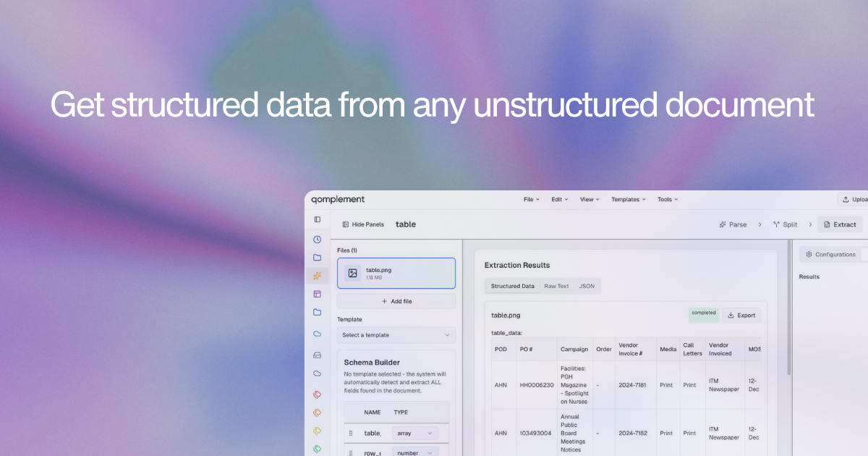Open the array type dropdown
868x456 pixels.
point(414,433)
